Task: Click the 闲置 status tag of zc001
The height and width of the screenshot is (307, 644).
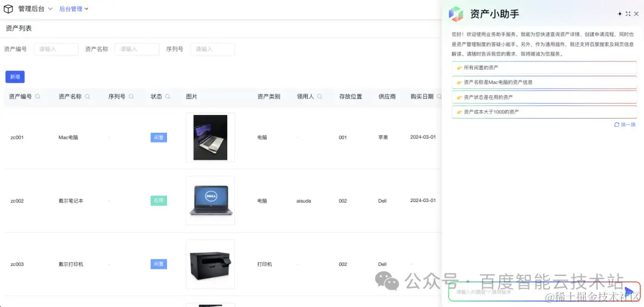Action: [159, 138]
